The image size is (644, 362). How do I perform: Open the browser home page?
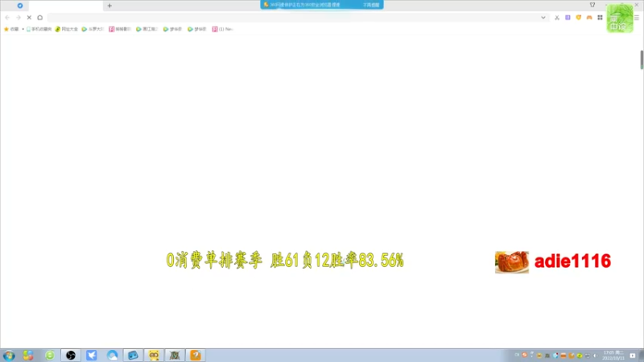(39, 18)
